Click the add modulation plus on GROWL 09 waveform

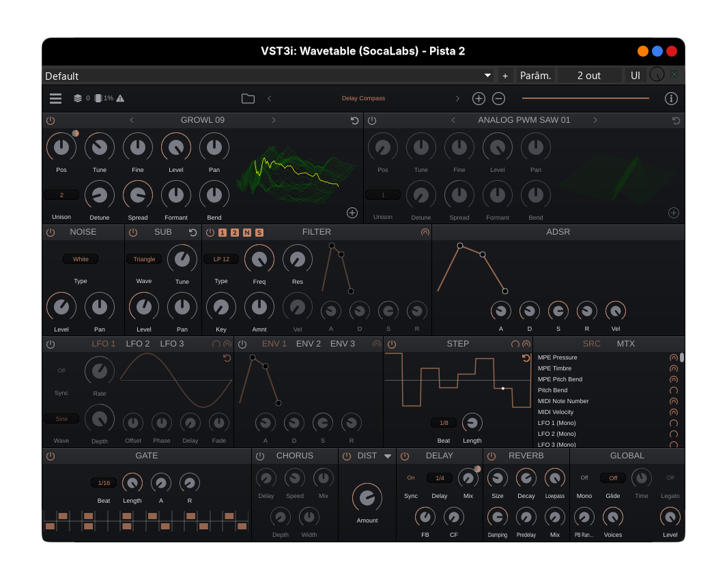352,213
